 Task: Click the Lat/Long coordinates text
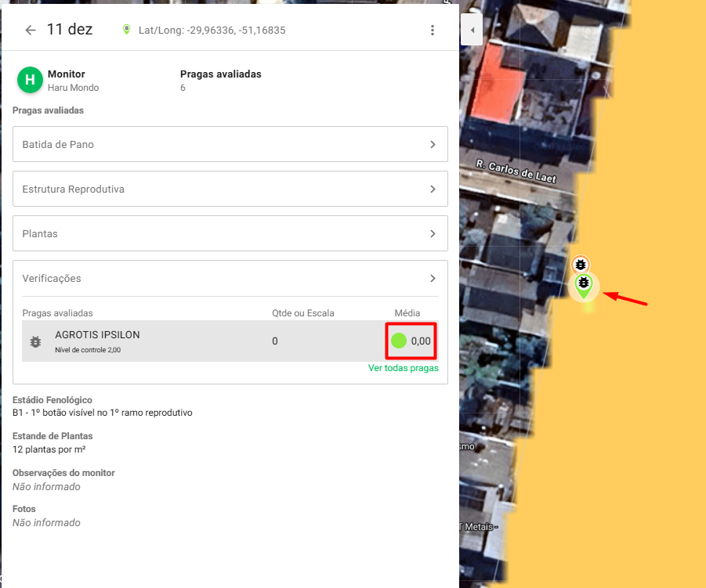click(x=212, y=31)
